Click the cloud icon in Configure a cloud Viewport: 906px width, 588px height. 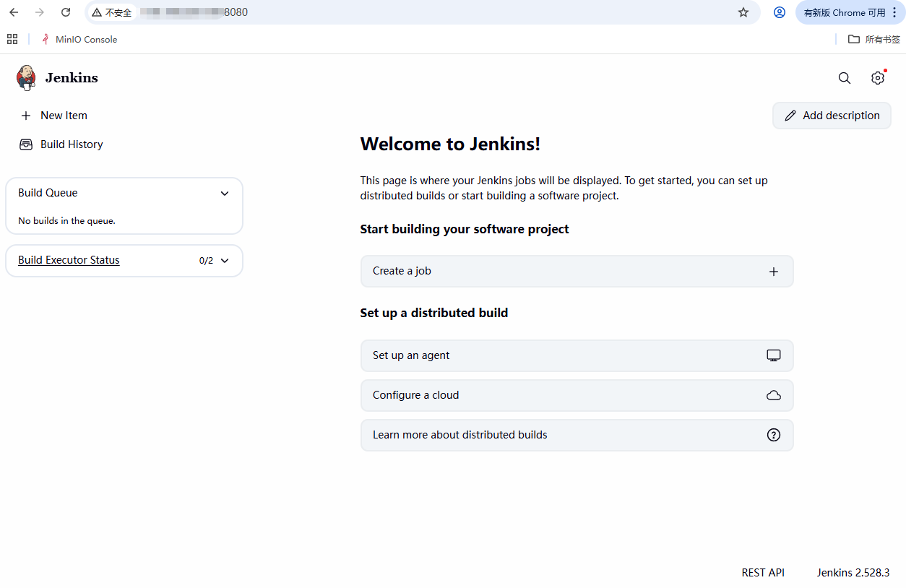click(774, 395)
